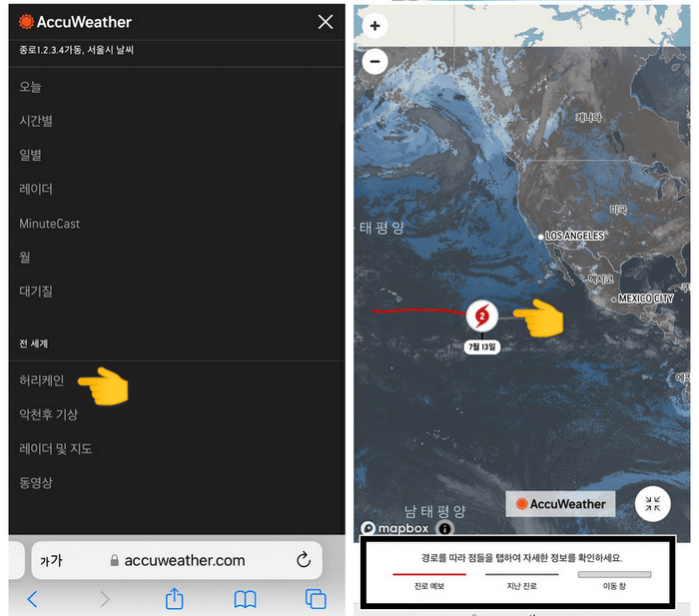
Task: Tap the Mexico City map label
Action: pos(645,299)
